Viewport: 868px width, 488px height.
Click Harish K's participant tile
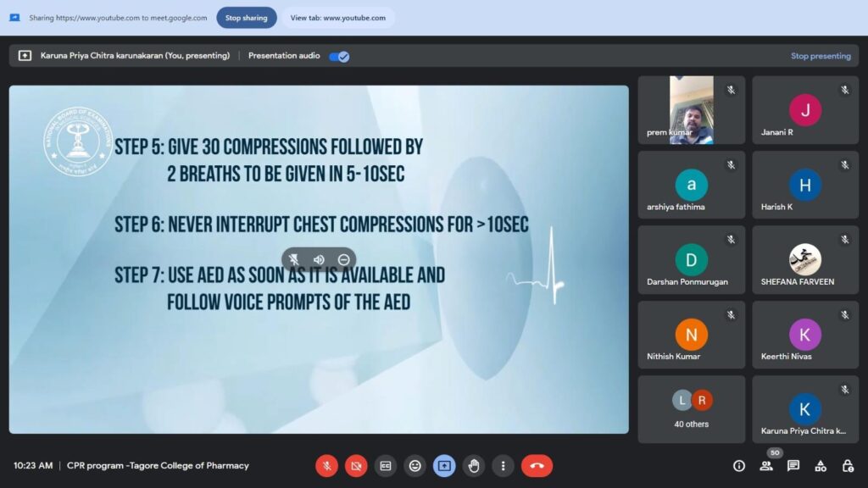805,185
